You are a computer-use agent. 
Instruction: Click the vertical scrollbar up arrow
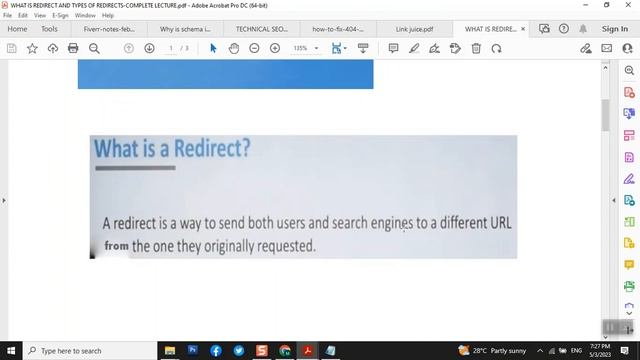point(605,68)
